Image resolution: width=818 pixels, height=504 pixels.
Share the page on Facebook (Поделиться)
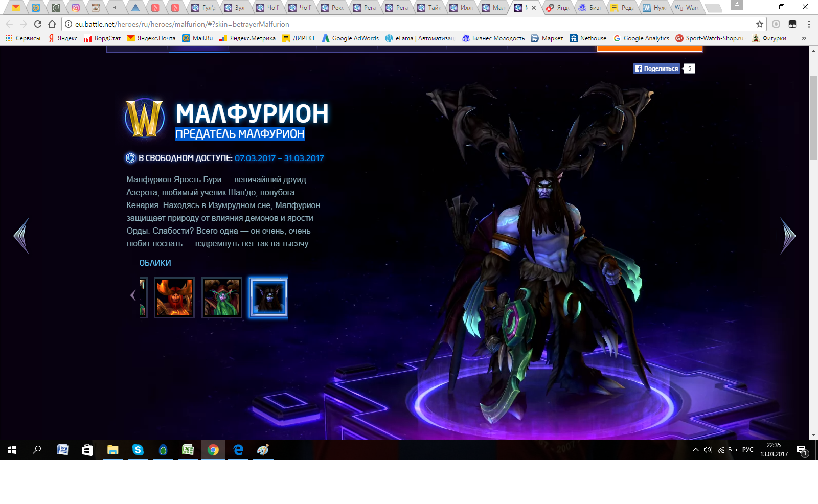[656, 68]
